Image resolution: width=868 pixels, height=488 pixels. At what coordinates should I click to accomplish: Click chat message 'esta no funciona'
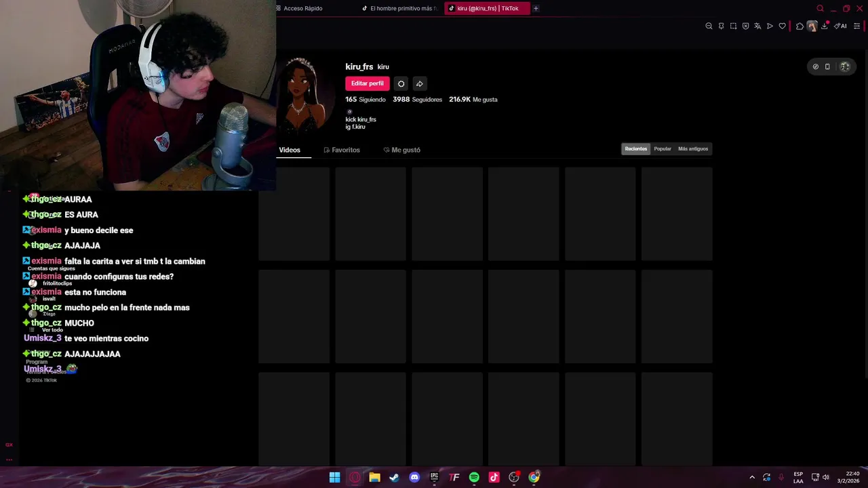95,292
